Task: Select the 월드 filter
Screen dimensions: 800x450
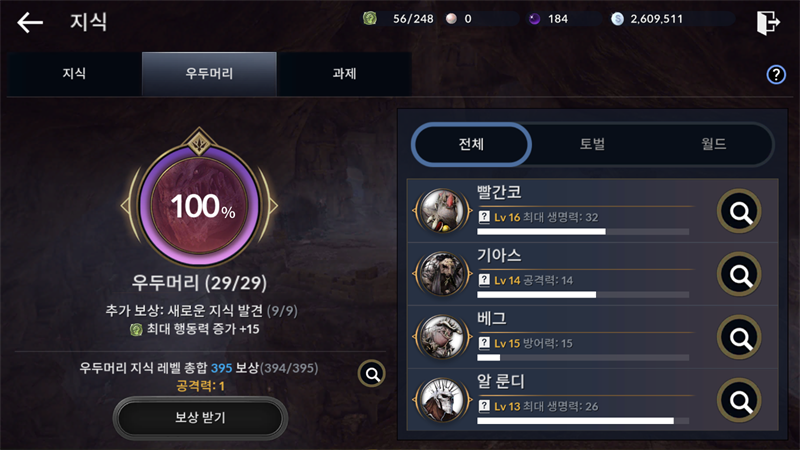Action: click(x=713, y=144)
